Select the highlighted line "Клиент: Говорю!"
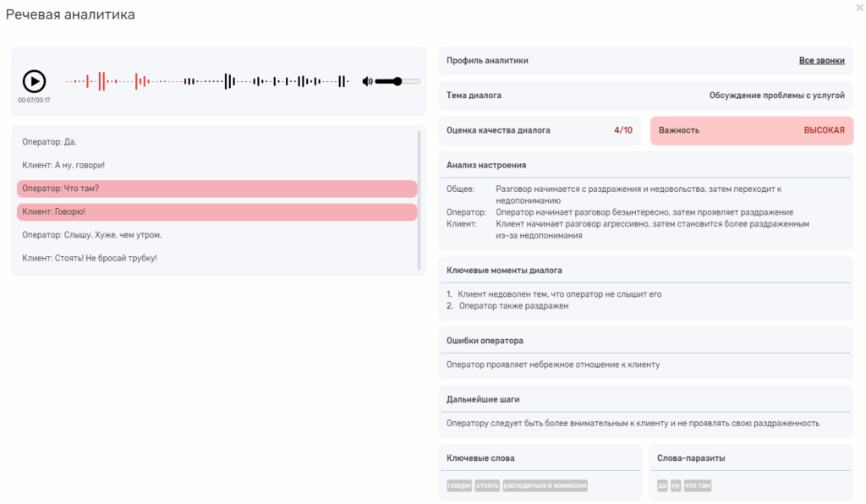 click(x=216, y=211)
